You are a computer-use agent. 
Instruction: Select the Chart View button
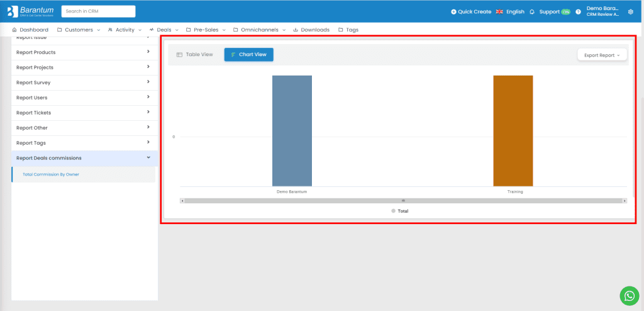tap(248, 55)
